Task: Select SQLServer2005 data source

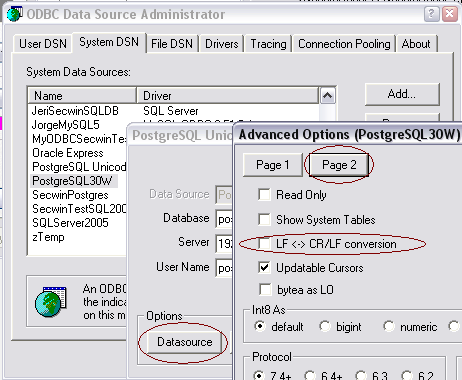Action: tap(70, 223)
